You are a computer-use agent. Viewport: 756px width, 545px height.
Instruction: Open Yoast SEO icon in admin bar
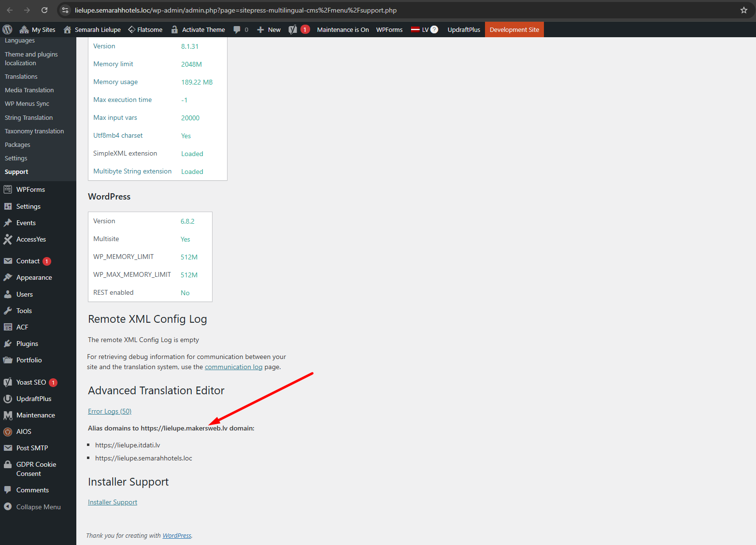tap(293, 29)
